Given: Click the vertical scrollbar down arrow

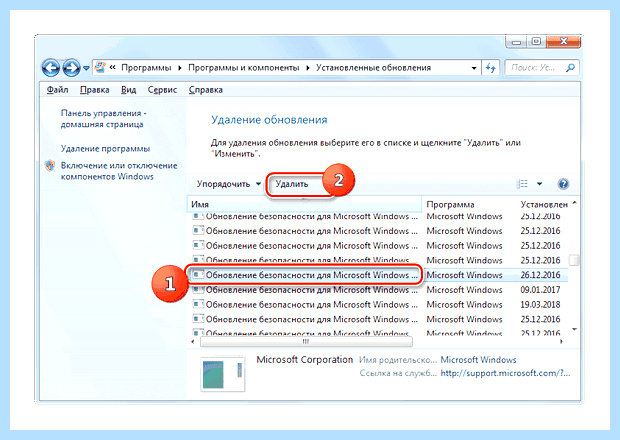Looking at the screenshot, I should coord(574,329).
